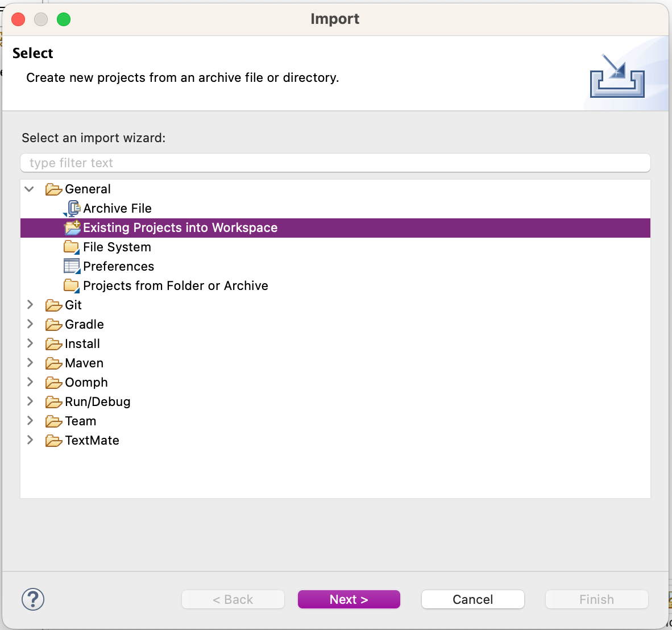672x630 pixels.
Task: Click the Archive File import icon
Action: coord(73,209)
